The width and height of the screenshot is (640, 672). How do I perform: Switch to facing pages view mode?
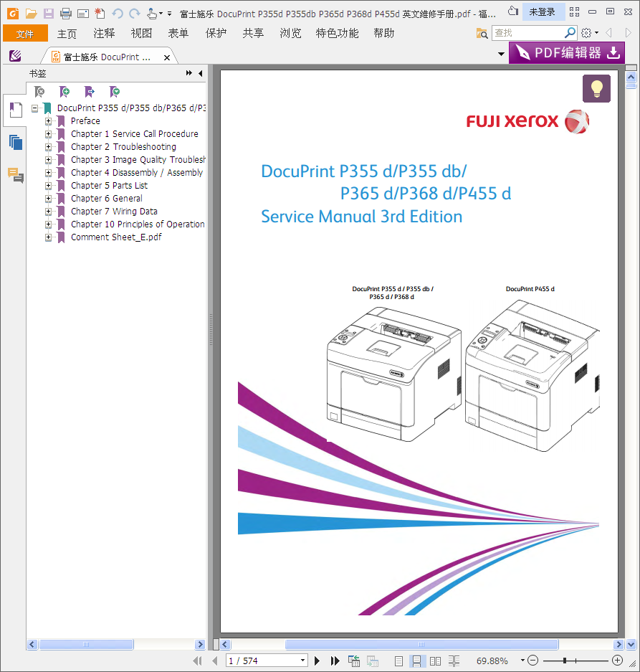(x=435, y=661)
